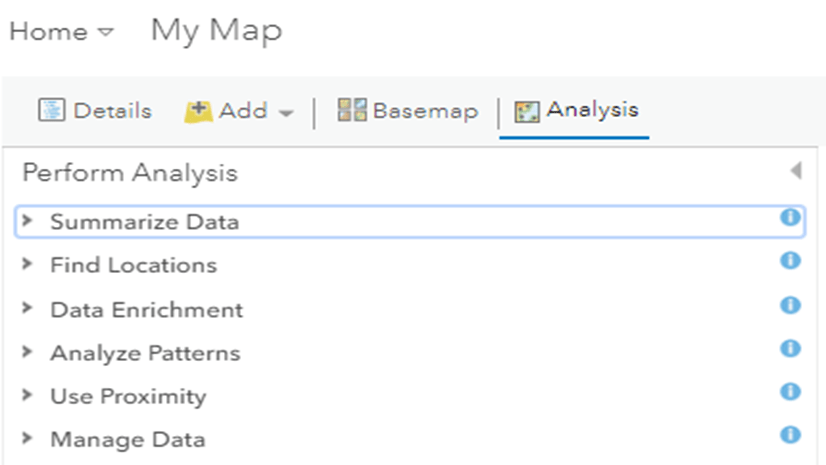Viewport: 826px width, 465px height.
Task: Click the Basemap grid icon
Action: click(x=352, y=111)
